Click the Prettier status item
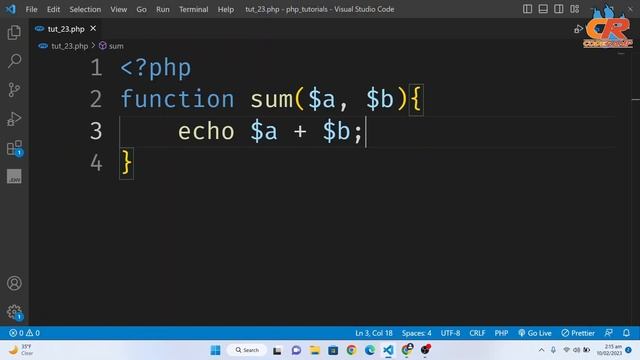Image resolution: width=640 pixels, height=360 pixels. [x=578, y=333]
